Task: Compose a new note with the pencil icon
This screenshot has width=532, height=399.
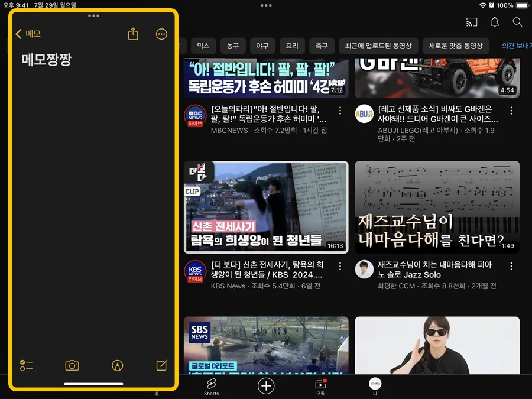Action: click(x=161, y=365)
